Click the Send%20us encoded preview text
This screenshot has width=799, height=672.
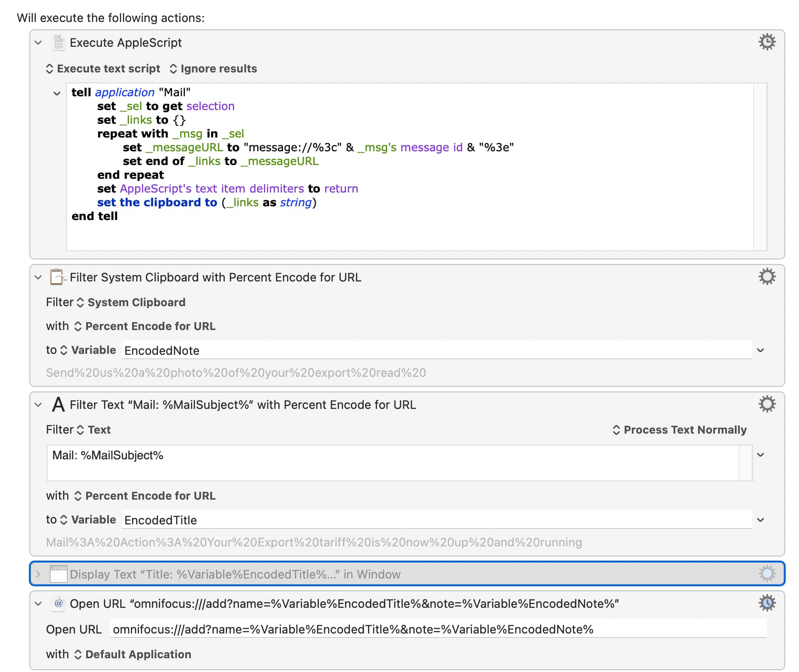[x=236, y=373]
